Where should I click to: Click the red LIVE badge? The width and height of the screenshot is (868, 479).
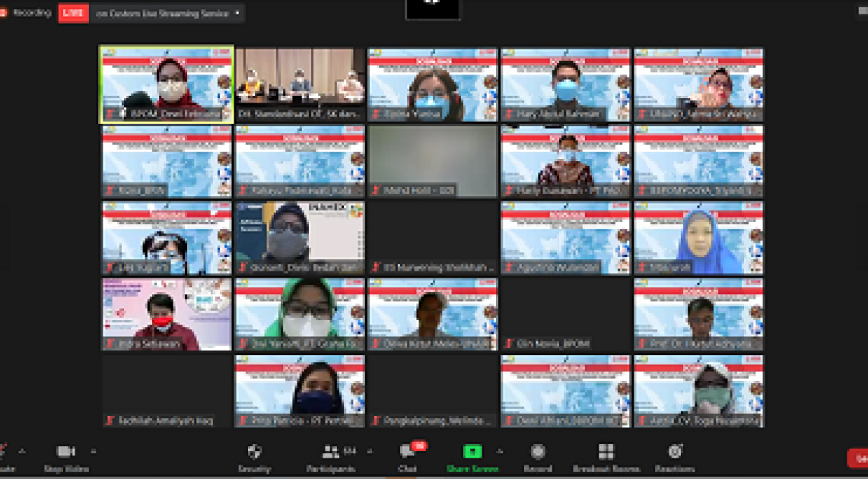pyautogui.click(x=73, y=13)
